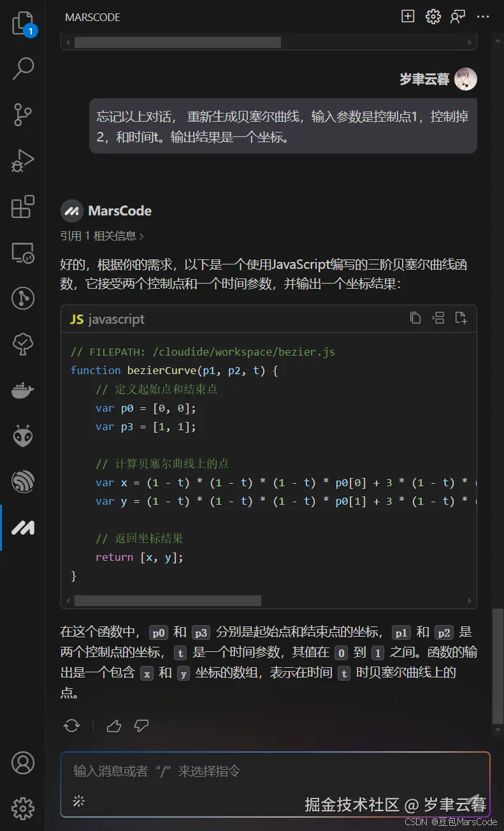
Task: Dislike the response with thumbs down
Action: (x=141, y=725)
